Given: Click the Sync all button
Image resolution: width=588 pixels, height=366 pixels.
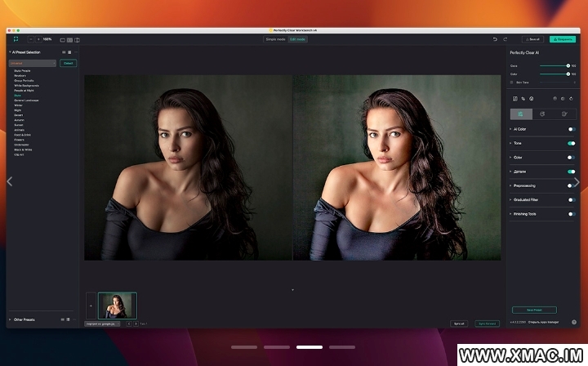Looking at the screenshot, I should pos(459,324).
